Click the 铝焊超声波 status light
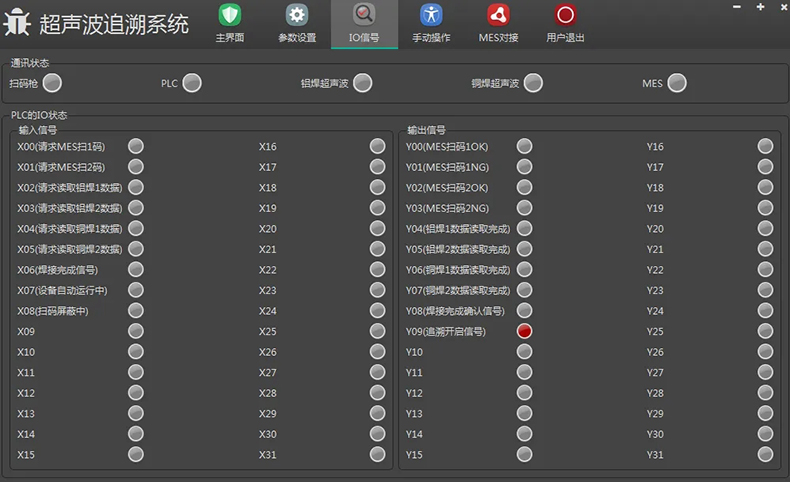This screenshot has height=482, width=790. pyautogui.click(x=362, y=83)
